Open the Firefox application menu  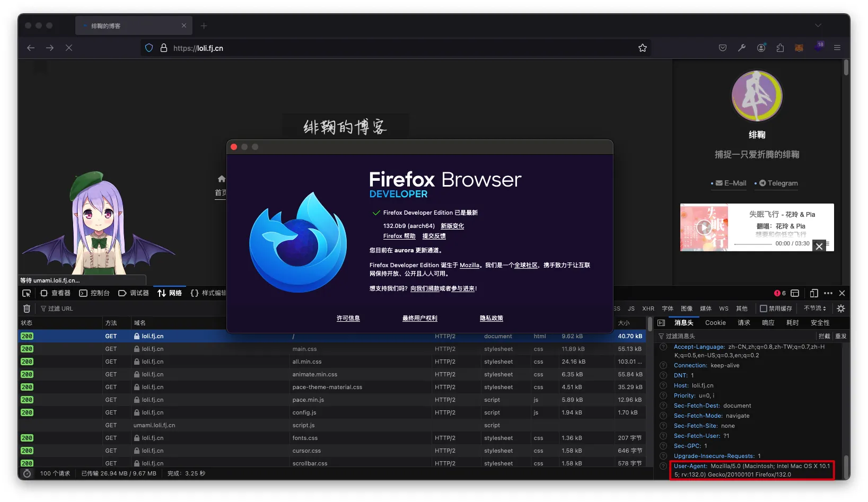coord(837,48)
